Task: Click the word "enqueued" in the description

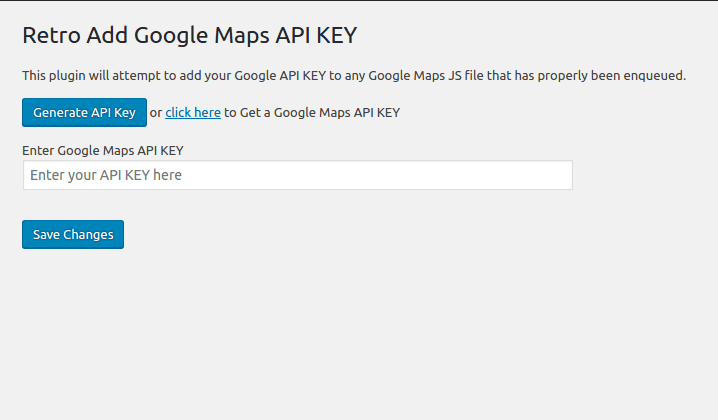Action: (654, 75)
